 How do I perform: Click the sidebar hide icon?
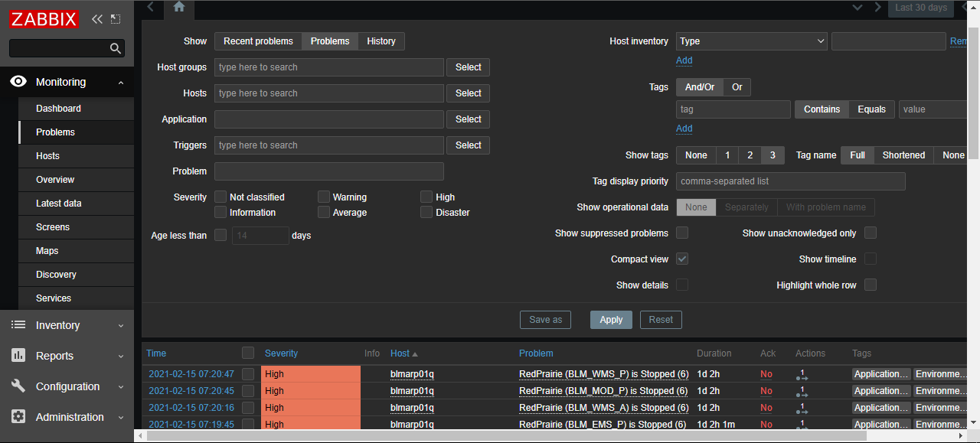coord(116,19)
